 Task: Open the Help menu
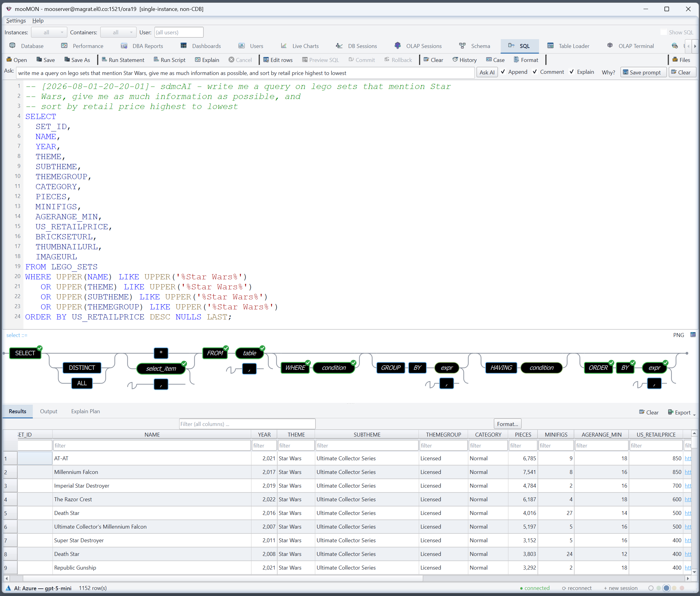pyautogui.click(x=38, y=20)
